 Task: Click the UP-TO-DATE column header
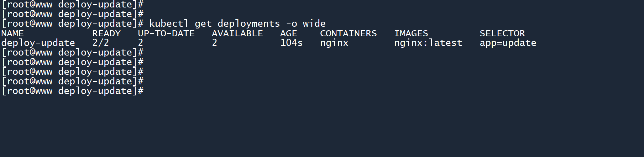point(166,33)
